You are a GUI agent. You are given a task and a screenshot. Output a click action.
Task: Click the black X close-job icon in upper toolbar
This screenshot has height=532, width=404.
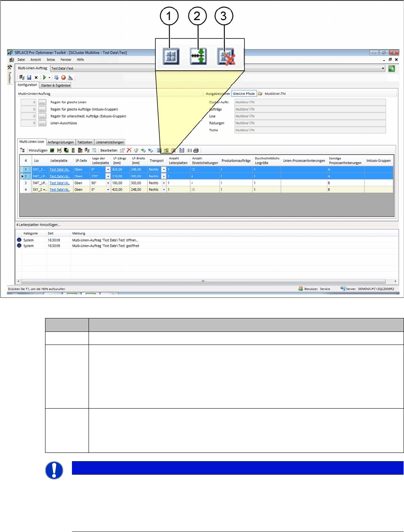click(36, 78)
